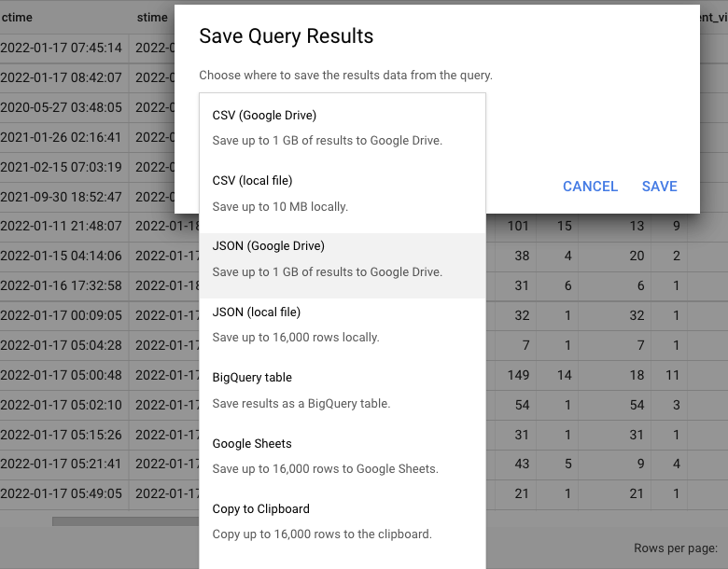Select cell 2020-05-27 03:48:05 in ctime
The height and width of the screenshot is (569, 728).
point(62,107)
